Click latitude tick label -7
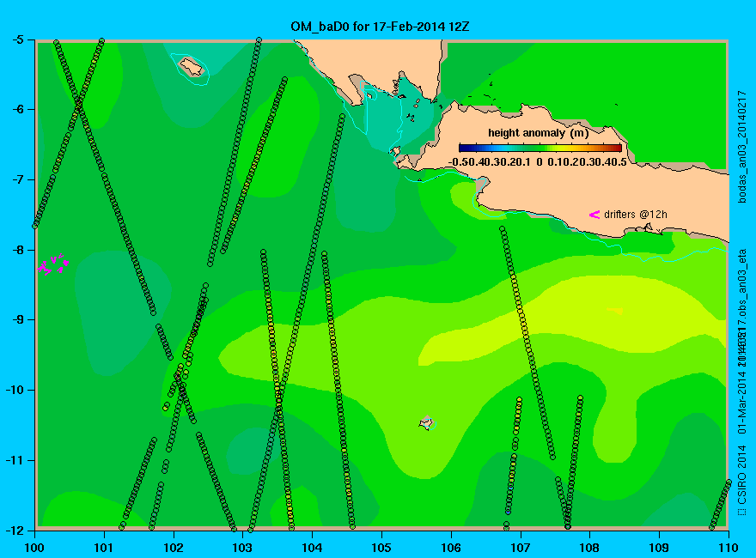Image resolution: width=756 pixels, height=558 pixels. tap(17, 179)
